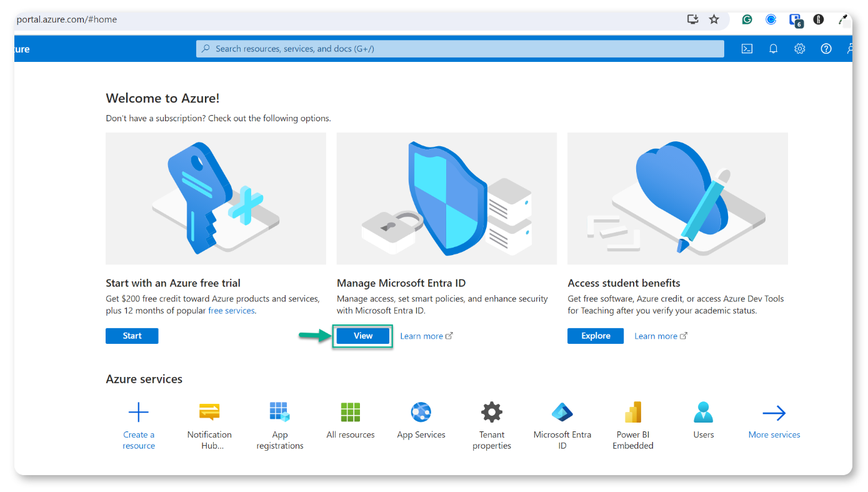
Task: Open the black circular browser extension icon
Action: click(819, 19)
